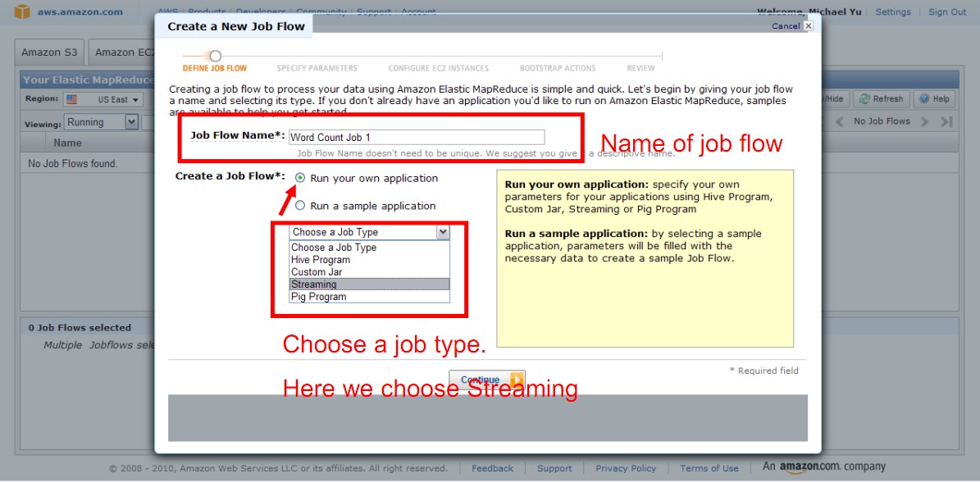This screenshot has width=980, height=482.
Task: Open the Privacy Policy footer link
Action: pos(626,468)
